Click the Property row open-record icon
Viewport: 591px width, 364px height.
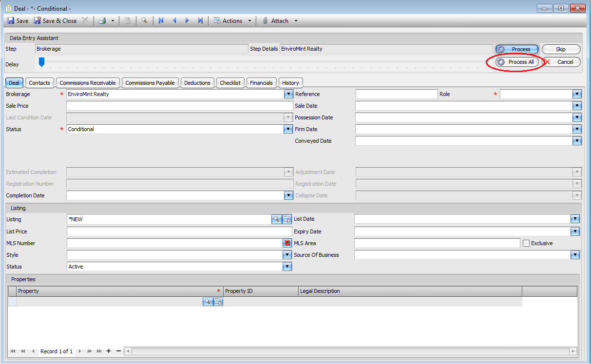218,302
